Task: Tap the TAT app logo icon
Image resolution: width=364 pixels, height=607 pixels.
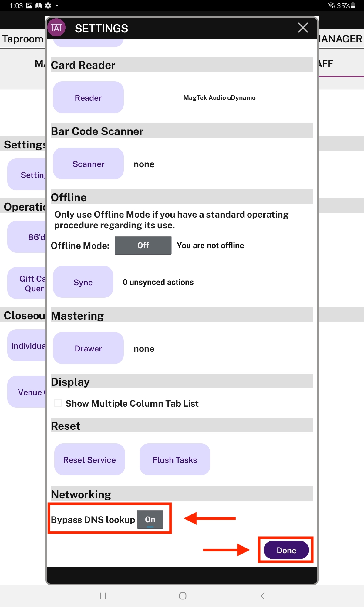Action: (56, 28)
